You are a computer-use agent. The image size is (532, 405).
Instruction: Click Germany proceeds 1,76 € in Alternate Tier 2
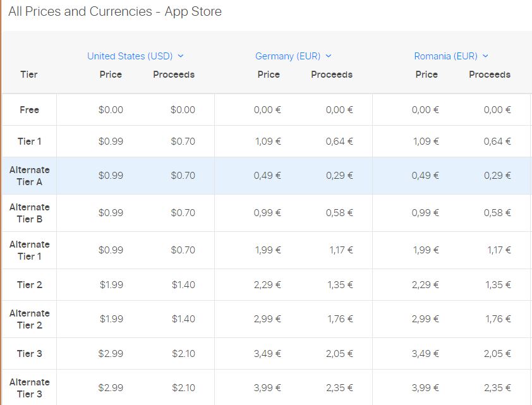coord(341,319)
